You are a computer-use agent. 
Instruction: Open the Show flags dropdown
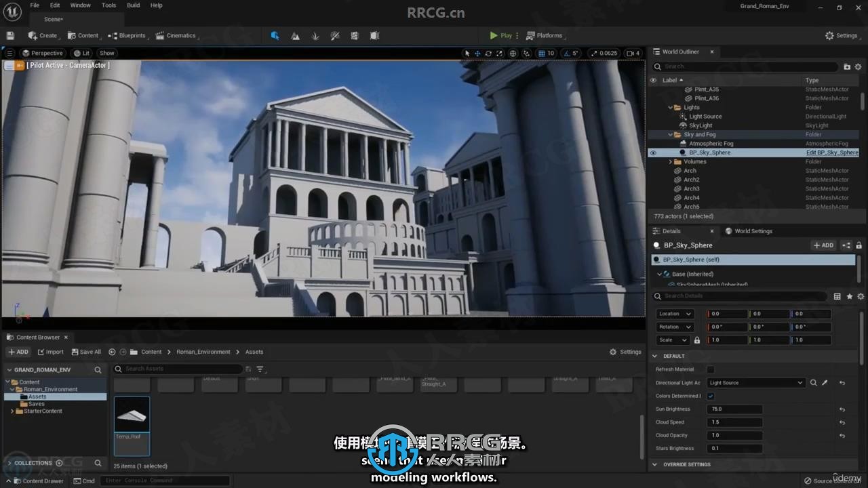(x=107, y=53)
